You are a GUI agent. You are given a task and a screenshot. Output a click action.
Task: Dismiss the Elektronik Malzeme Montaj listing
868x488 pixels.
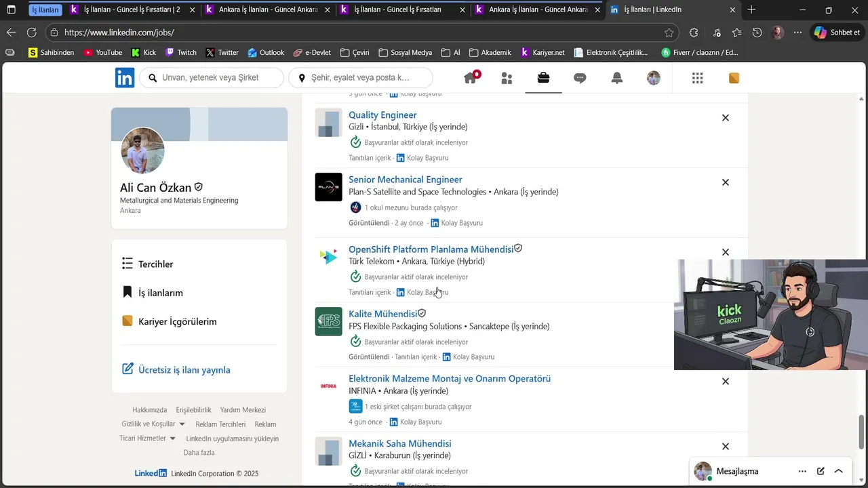coord(725,382)
